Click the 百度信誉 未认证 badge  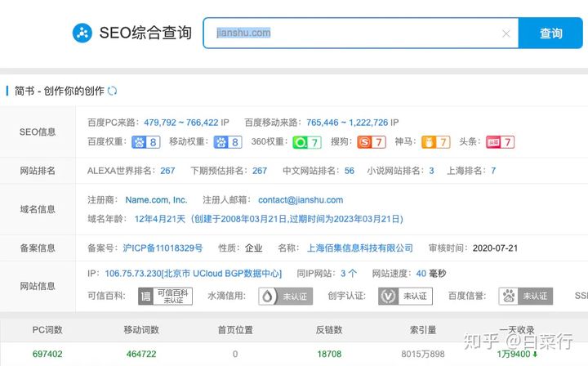(525, 297)
